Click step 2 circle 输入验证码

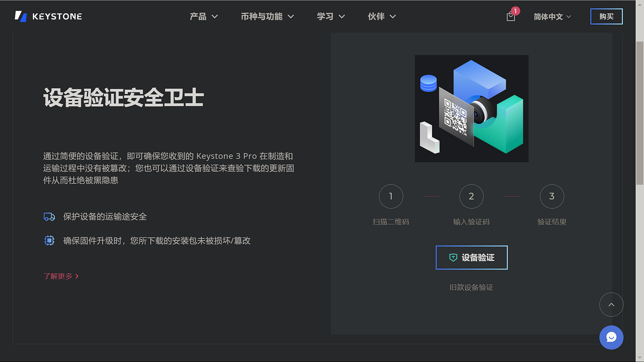click(x=471, y=197)
